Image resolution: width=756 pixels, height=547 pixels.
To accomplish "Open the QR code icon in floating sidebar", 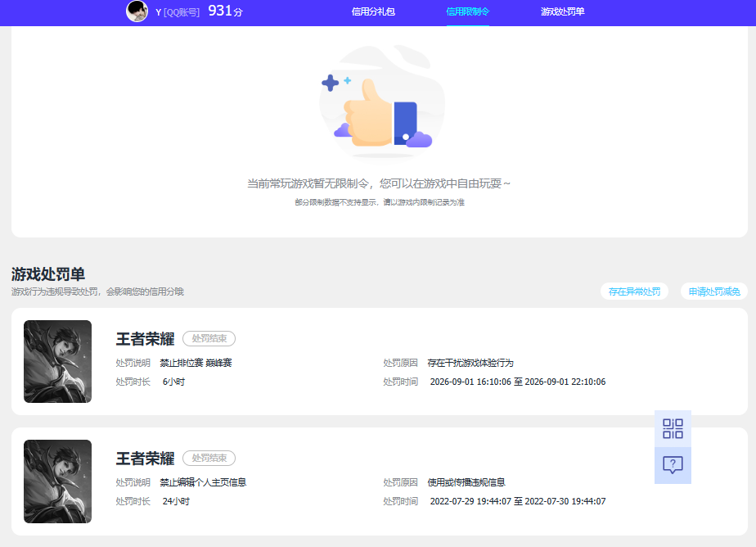I will coord(673,428).
